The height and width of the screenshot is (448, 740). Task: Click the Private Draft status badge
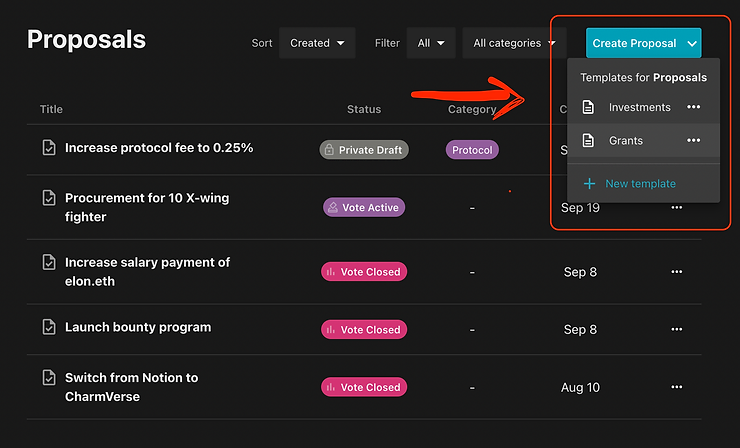point(362,150)
